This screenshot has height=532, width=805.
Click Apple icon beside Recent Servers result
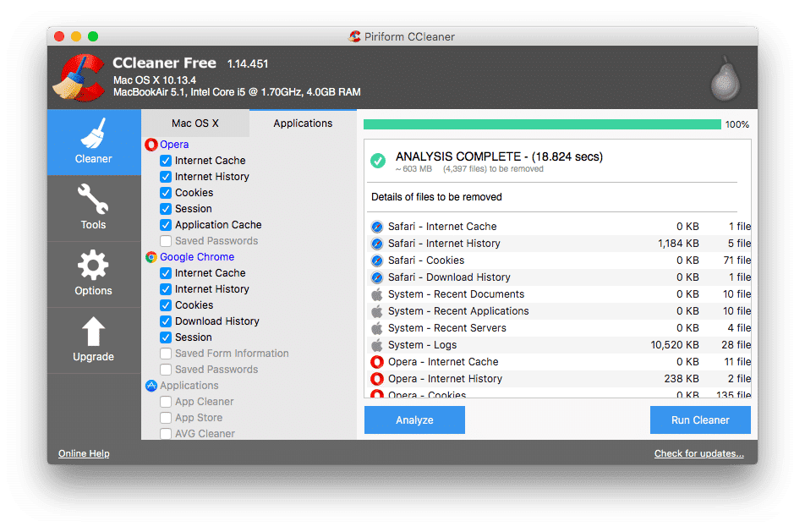coord(377,328)
